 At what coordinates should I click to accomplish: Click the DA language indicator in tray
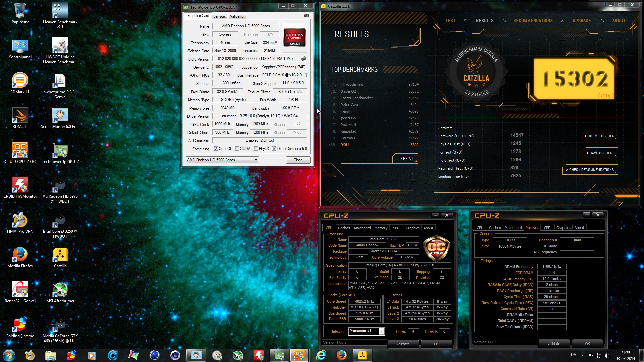click(x=574, y=355)
